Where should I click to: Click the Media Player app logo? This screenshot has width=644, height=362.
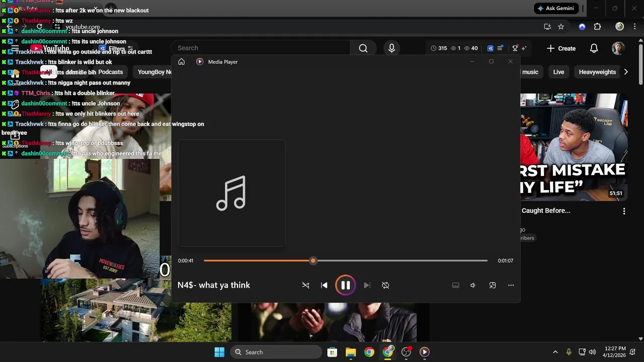200,62
